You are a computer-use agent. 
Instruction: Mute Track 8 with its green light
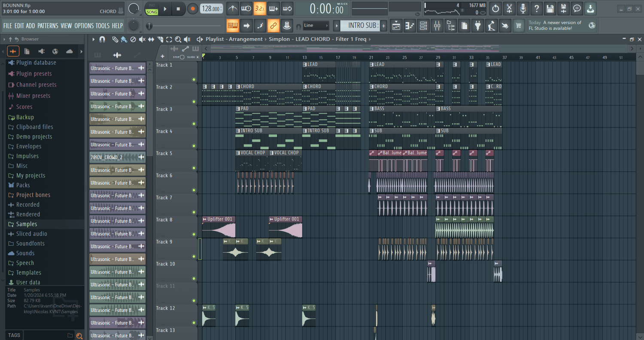pos(194,235)
